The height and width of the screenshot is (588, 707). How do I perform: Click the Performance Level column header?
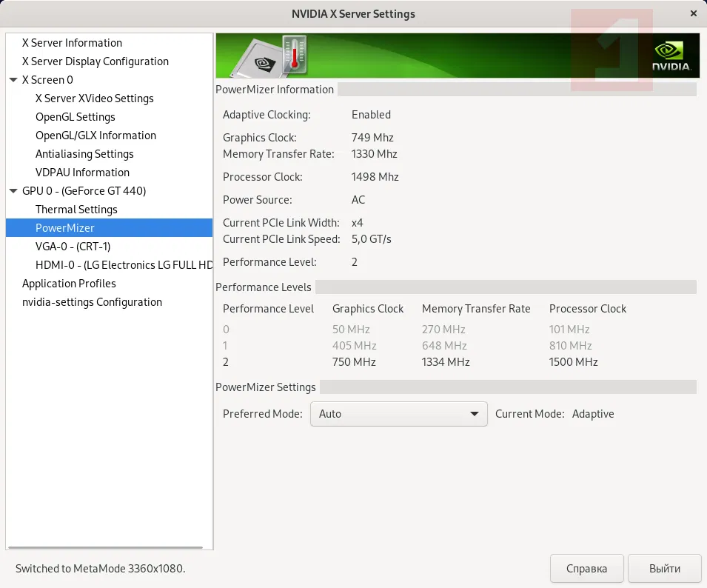(268, 309)
